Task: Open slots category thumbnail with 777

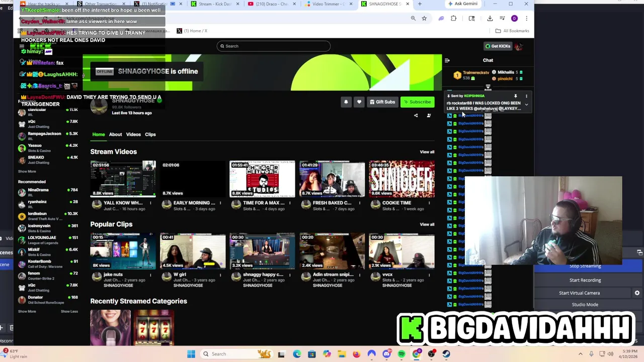Action: click(154, 328)
